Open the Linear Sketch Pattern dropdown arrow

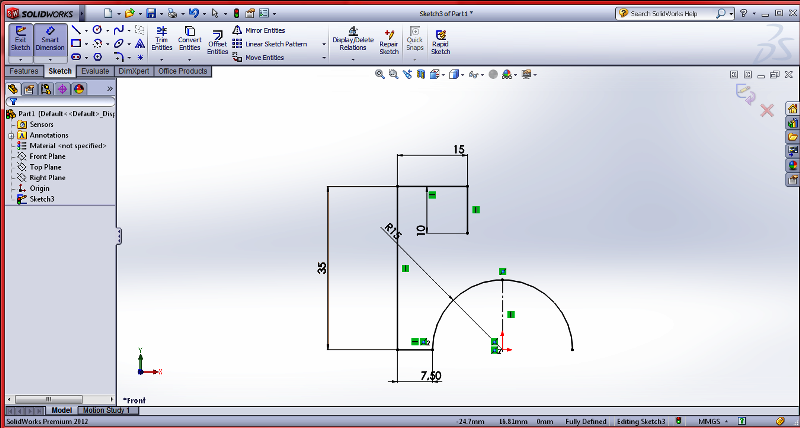(323, 44)
